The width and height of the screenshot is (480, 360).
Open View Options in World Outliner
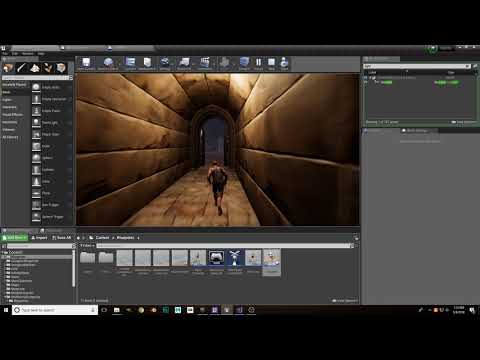[463, 122]
